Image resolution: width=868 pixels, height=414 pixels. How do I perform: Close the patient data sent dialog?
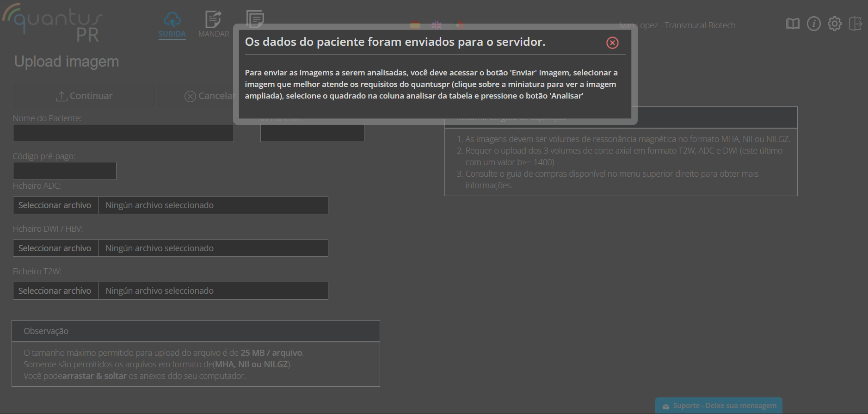612,43
